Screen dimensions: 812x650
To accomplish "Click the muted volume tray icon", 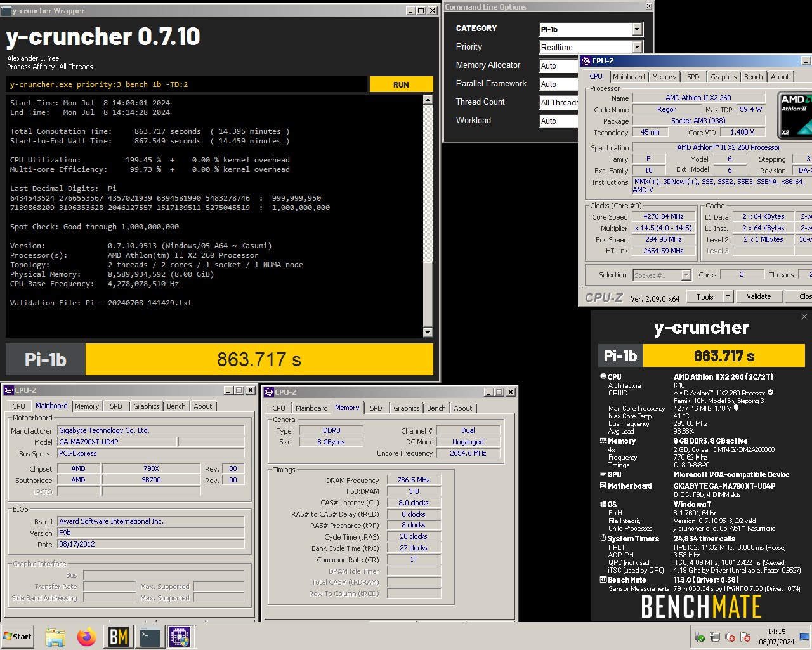I will click(x=730, y=637).
